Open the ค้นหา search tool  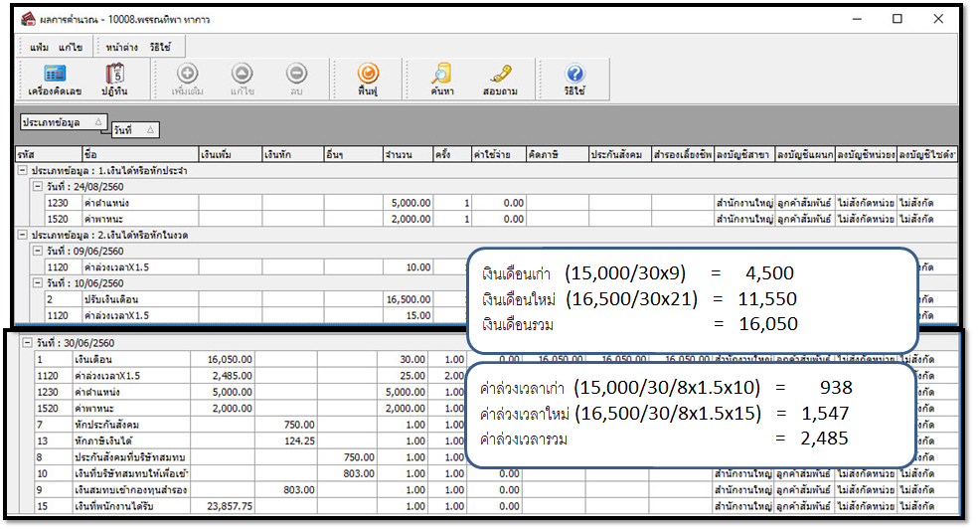coord(441,80)
